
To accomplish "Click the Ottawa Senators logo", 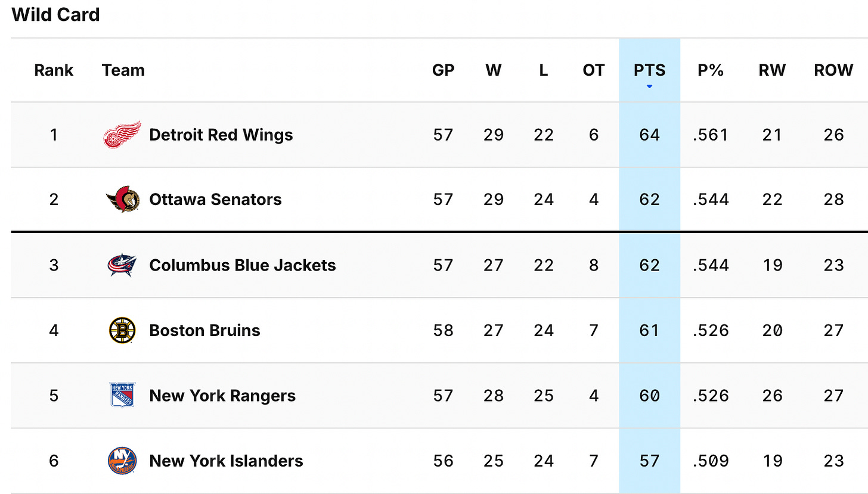I will coord(123,199).
